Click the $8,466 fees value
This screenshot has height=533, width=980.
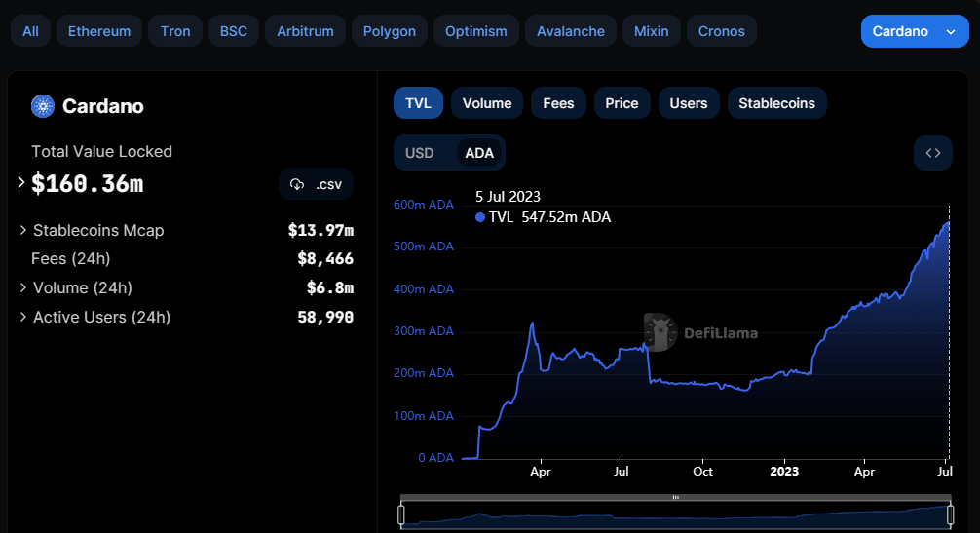pos(325,258)
